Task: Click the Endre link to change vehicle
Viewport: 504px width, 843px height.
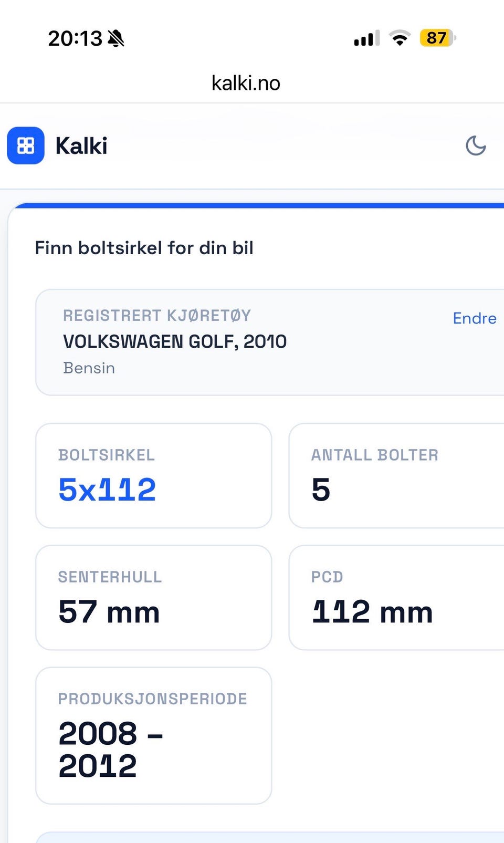Action: (475, 318)
